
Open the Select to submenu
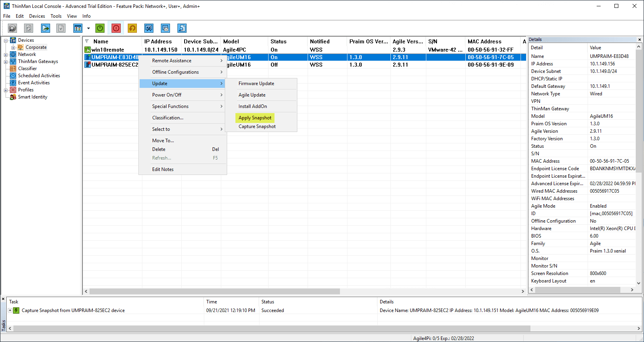[x=183, y=129]
